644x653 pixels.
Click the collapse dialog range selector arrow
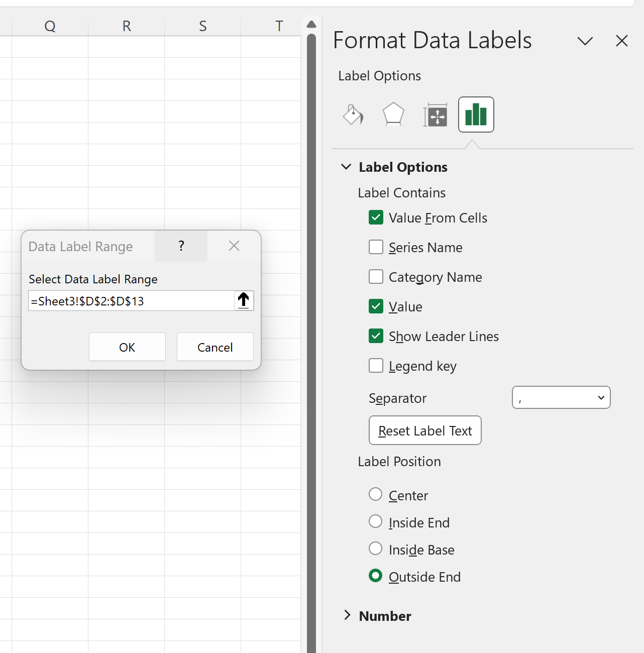[244, 300]
